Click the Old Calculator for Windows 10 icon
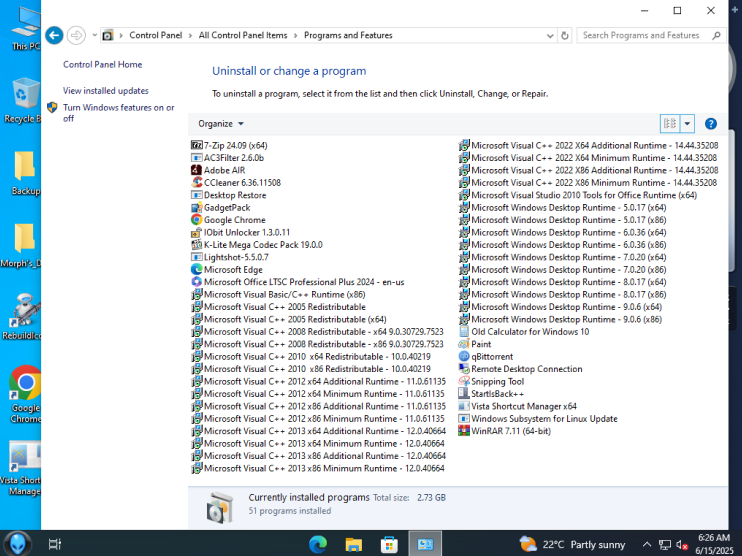Viewport: 742px width, 556px height. pyautogui.click(x=464, y=331)
